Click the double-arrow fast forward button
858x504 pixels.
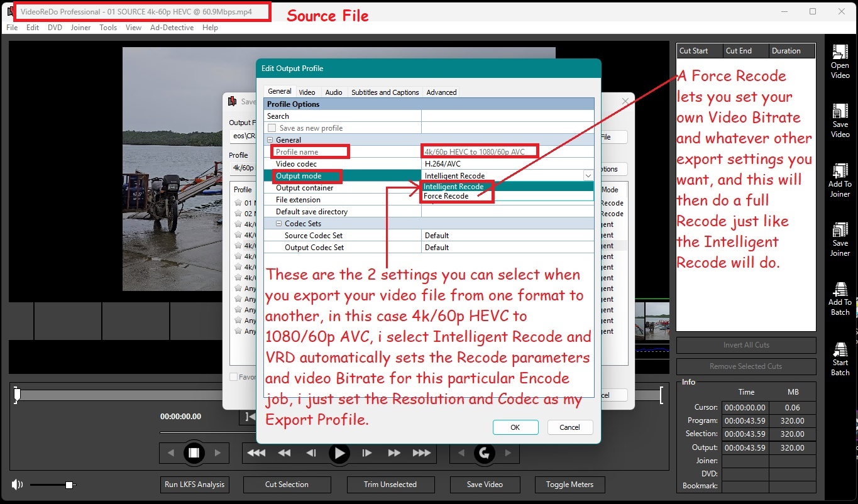point(394,452)
